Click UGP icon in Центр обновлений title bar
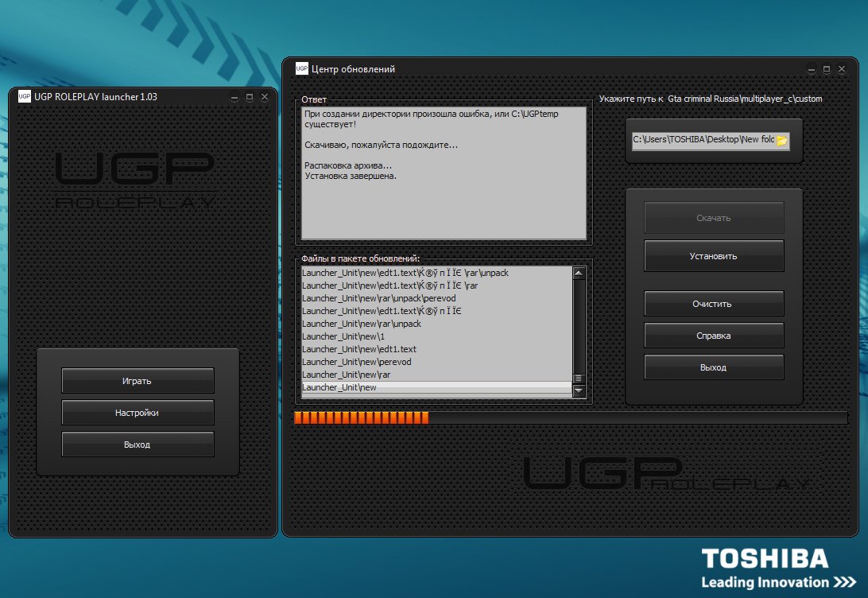The height and width of the screenshot is (598, 868). (x=302, y=68)
